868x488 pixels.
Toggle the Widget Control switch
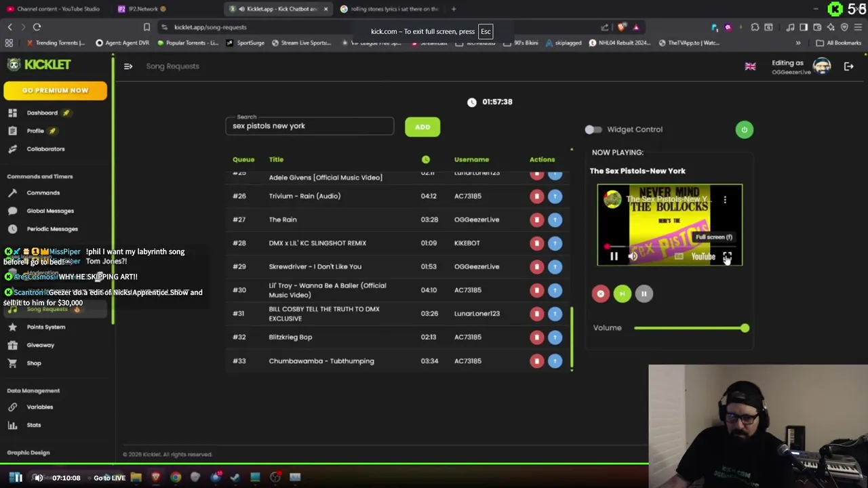tap(593, 129)
